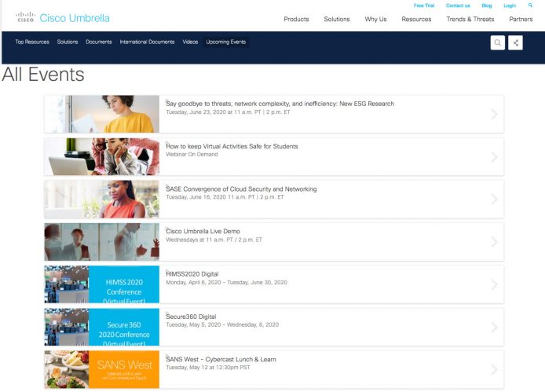The image size is (545, 392).
Task: Click arrow on ESG Research event
Action: tap(494, 114)
